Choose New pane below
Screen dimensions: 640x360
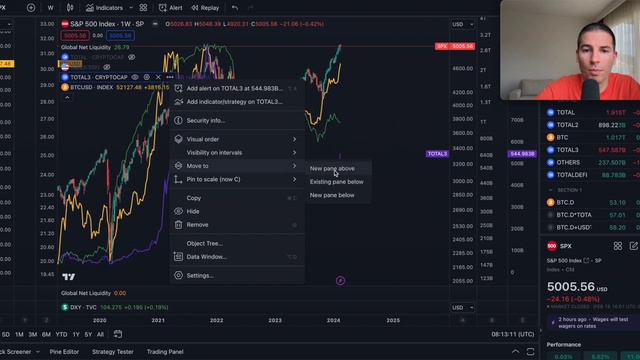[338, 195]
